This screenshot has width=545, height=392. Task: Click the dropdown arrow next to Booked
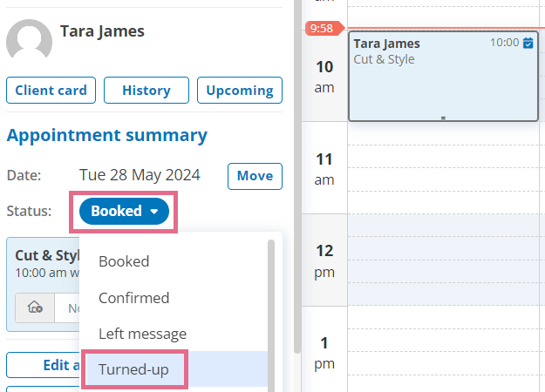click(154, 211)
